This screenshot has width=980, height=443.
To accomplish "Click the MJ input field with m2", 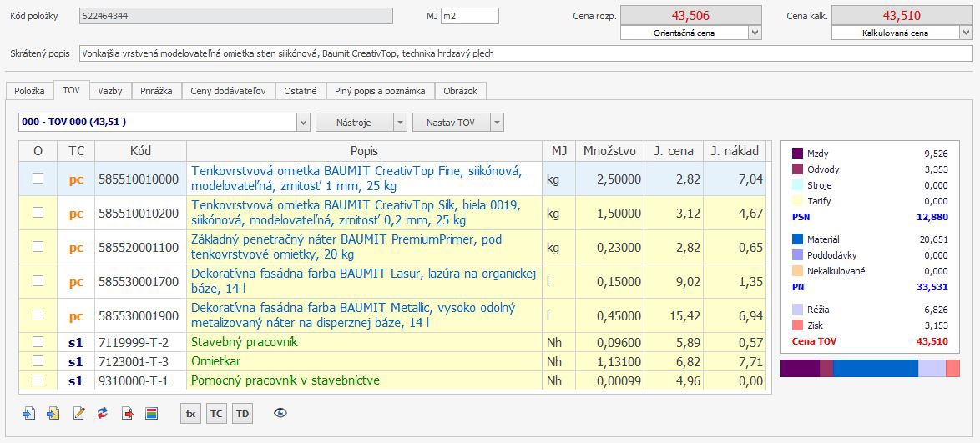I will (469, 16).
